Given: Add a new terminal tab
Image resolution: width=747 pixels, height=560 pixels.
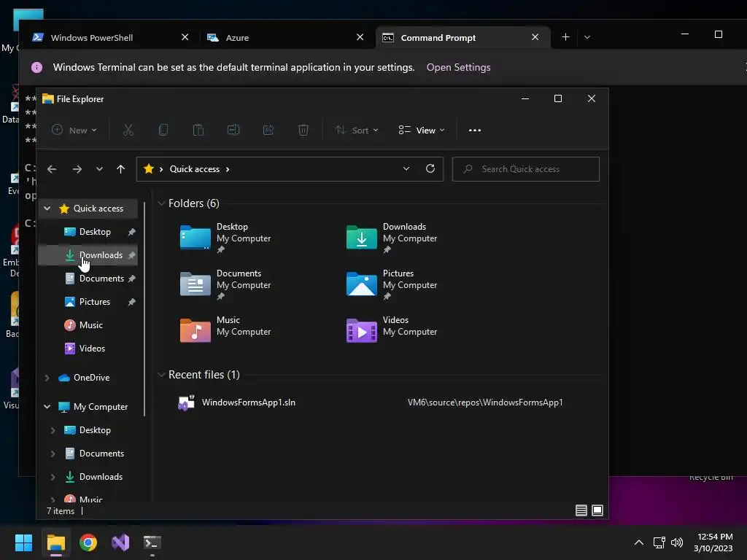Looking at the screenshot, I should 565,37.
